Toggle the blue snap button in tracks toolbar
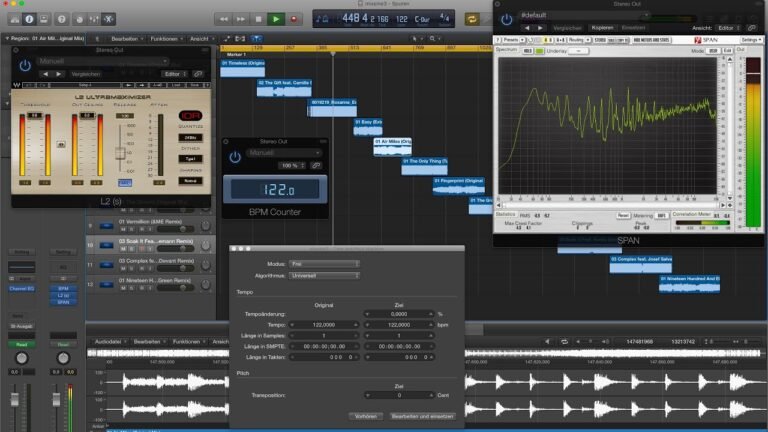 (x=256, y=38)
